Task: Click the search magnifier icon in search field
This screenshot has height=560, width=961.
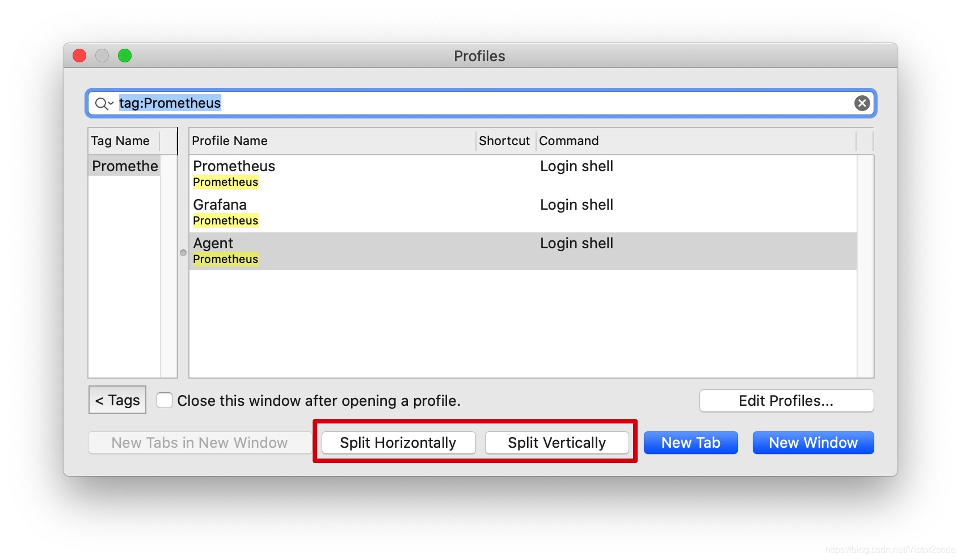Action: pos(101,103)
